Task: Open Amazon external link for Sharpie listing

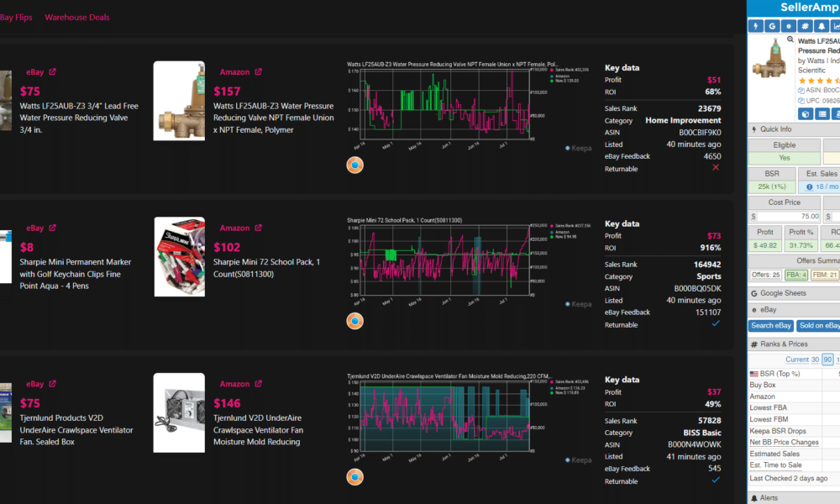Action: [258, 228]
